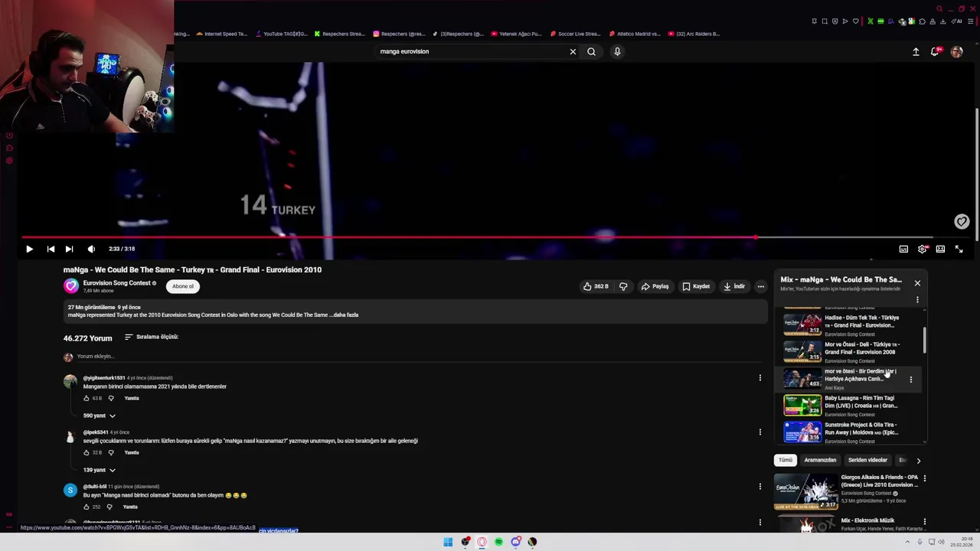Play Mor ve Ötesi Deli playlist item
The image size is (980, 551).
pyautogui.click(x=850, y=351)
